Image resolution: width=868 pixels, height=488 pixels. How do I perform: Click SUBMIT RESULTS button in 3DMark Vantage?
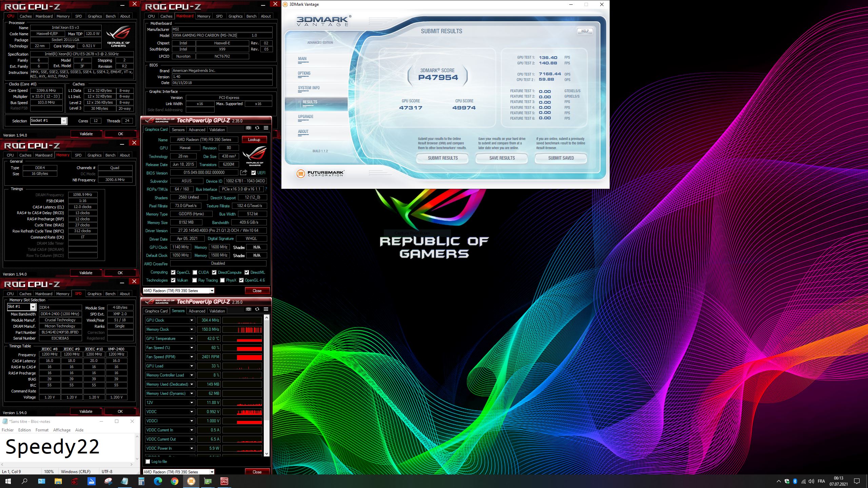pyautogui.click(x=442, y=158)
